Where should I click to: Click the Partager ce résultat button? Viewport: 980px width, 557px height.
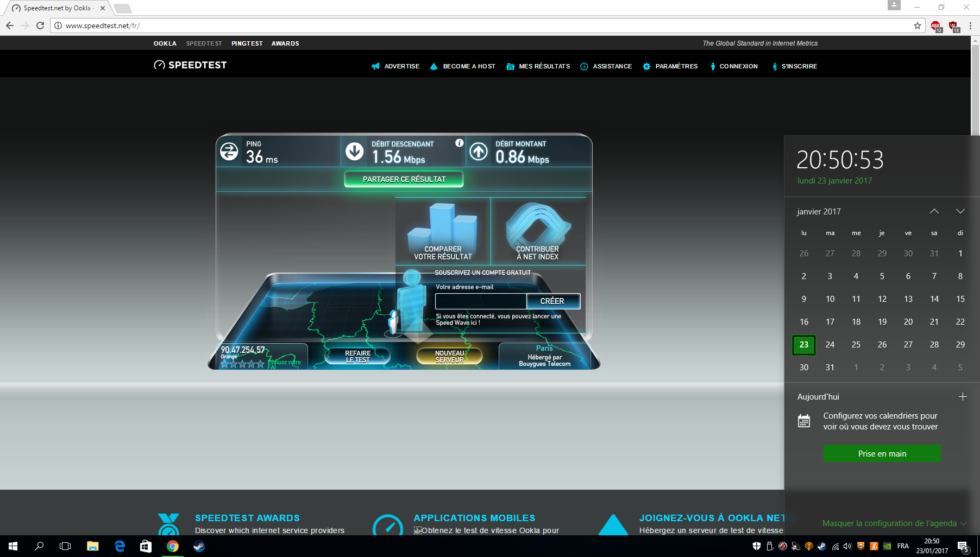[404, 179]
